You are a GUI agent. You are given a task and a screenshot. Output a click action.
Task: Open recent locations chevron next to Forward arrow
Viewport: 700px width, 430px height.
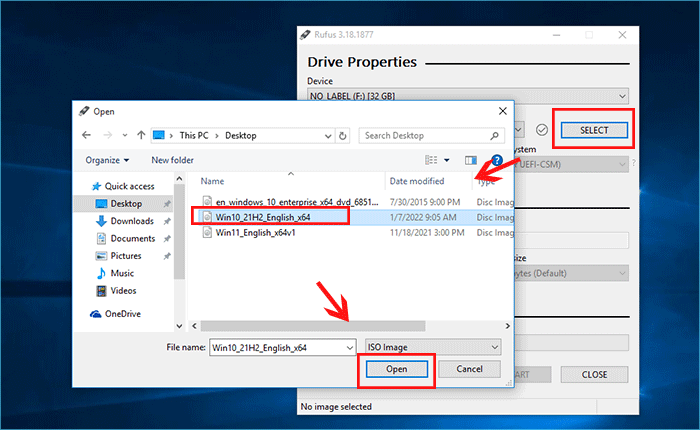pos(125,135)
